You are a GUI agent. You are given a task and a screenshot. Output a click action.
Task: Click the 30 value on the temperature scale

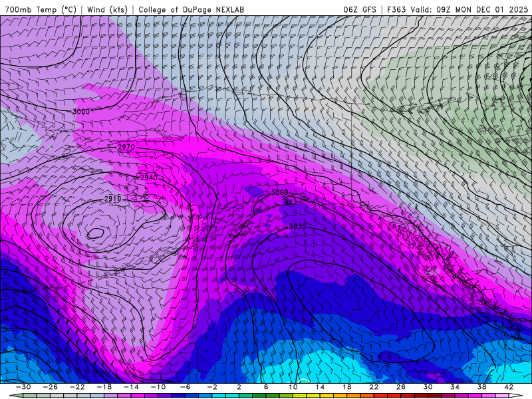point(428,387)
